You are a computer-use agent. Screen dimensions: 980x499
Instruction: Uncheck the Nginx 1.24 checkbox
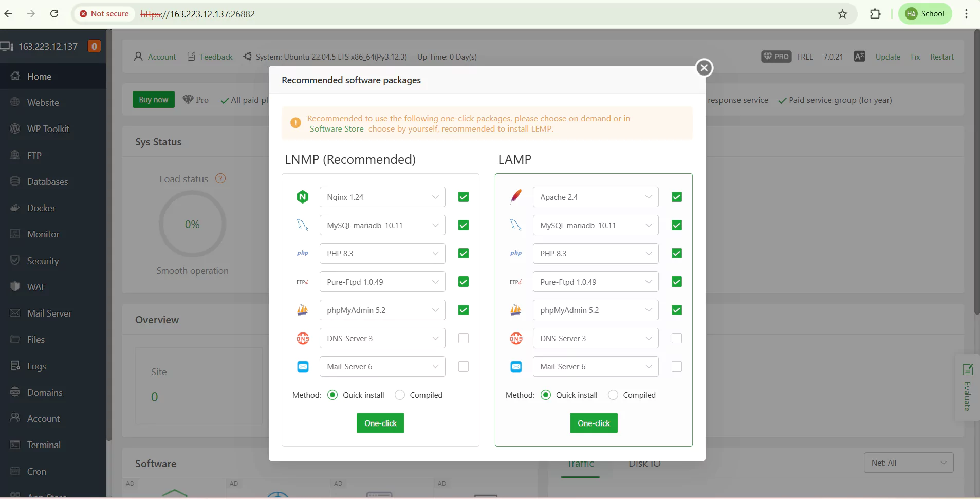(464, 197)
